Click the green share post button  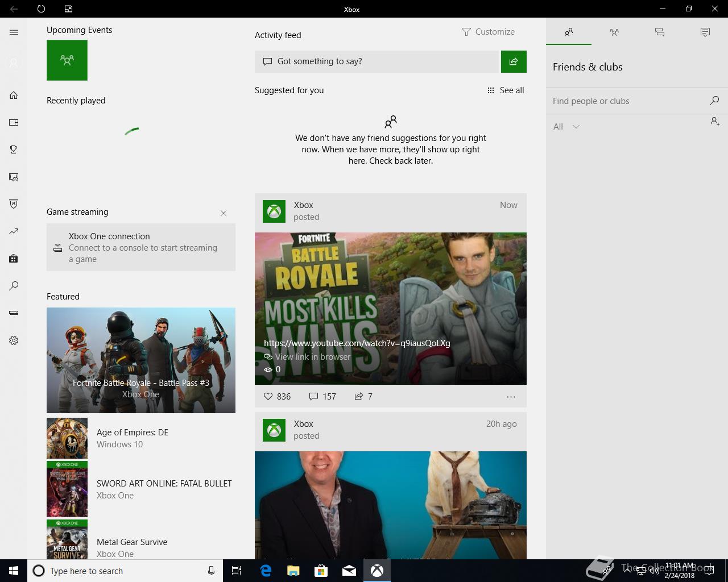(x=514, y=61)
